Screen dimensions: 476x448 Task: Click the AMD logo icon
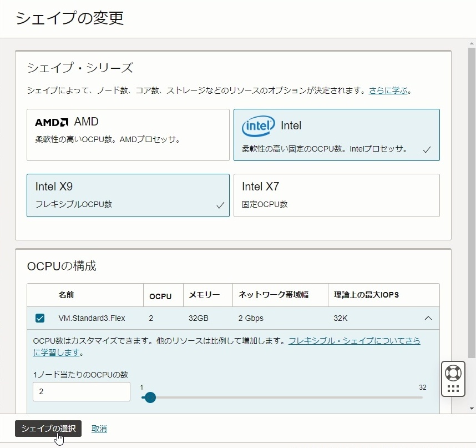[51, 122]
